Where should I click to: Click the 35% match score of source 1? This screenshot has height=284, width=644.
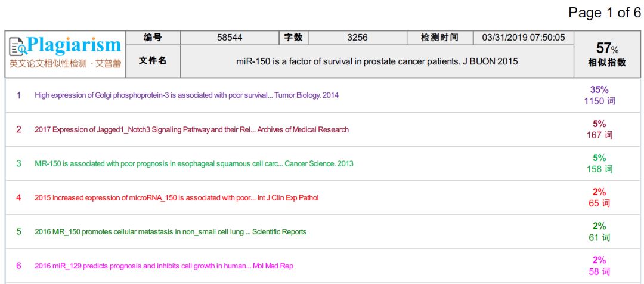click(599, 89)
